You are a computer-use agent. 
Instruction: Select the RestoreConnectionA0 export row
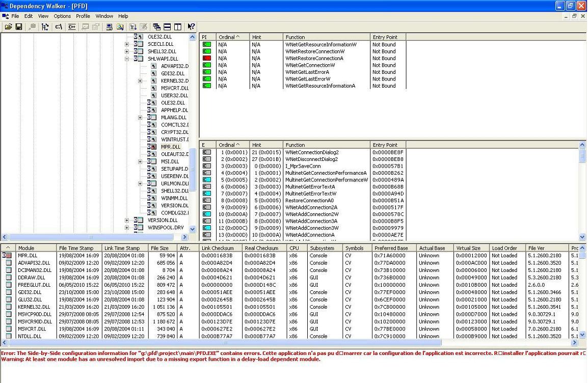pyautogui.click(x=303, y=201)
